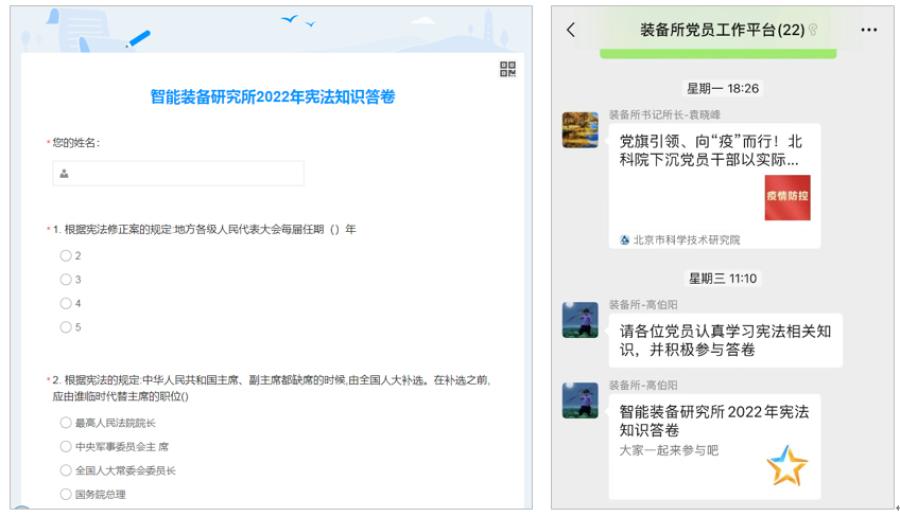Click the ear icon beside the group title
Image resolution: width=900 pixels, height=517 pixels.
[813, 30]
